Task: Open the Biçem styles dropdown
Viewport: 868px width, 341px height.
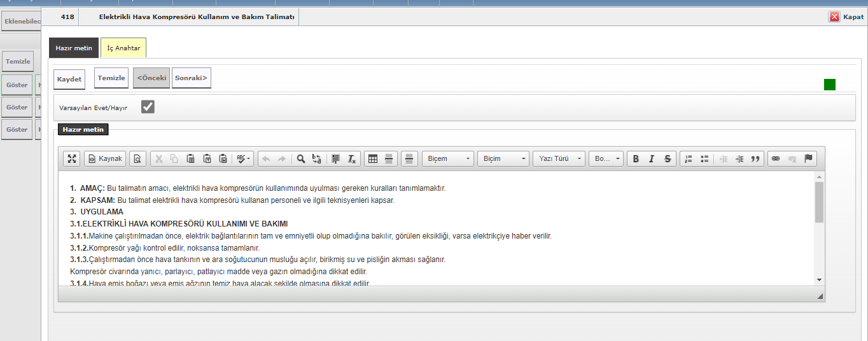Action: pos(449,159)
